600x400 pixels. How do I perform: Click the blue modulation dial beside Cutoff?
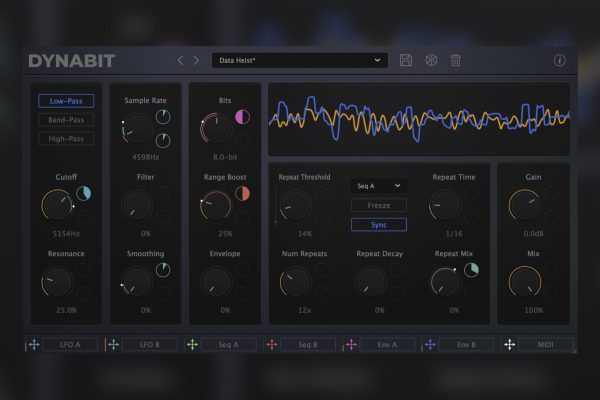tap(83, 194)
